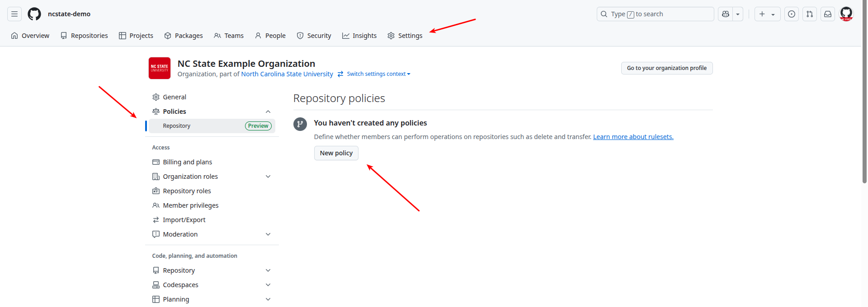
Task: Click the GitHub logo icon
Action: [x=34, y=14]
